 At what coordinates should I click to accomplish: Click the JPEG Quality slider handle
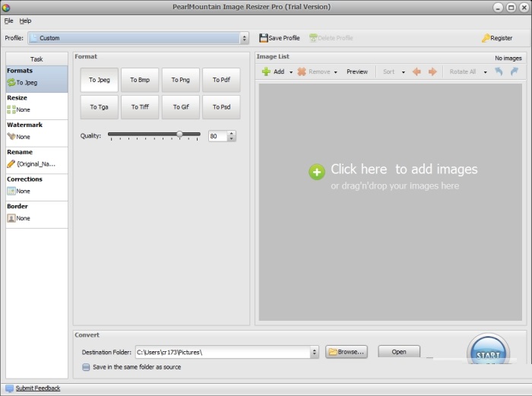click(x=180, y=135)
